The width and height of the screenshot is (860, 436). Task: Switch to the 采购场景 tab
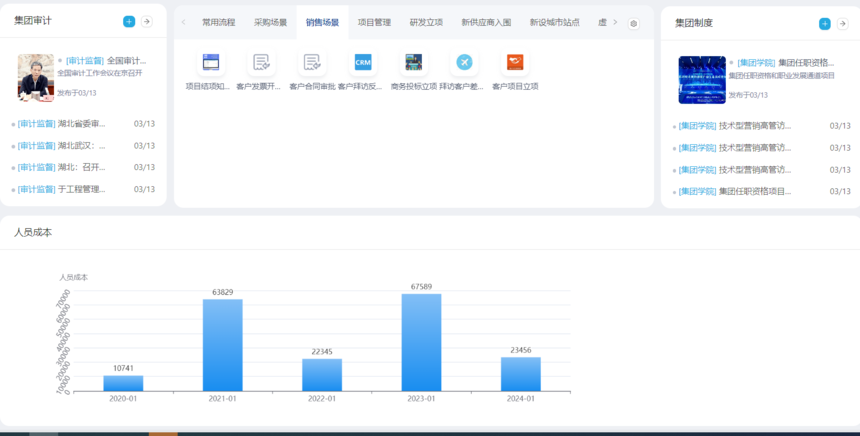pyautogui.click(x=270, y=22)
